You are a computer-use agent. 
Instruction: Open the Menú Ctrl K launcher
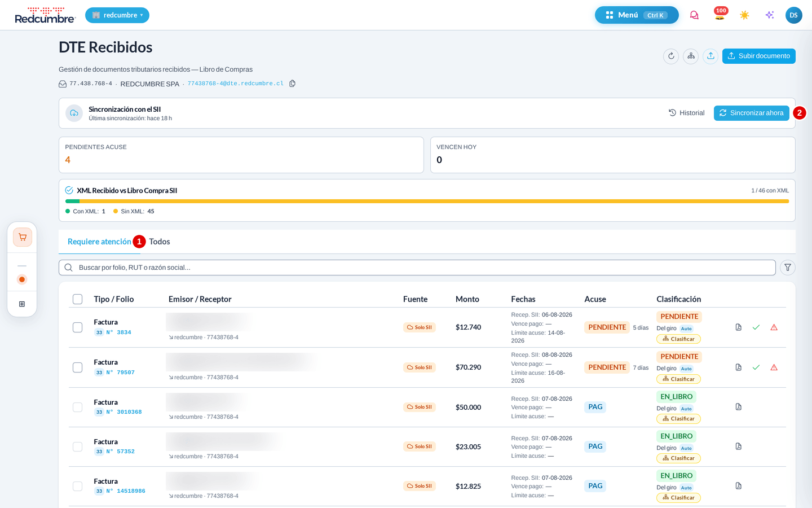(637, 15)
